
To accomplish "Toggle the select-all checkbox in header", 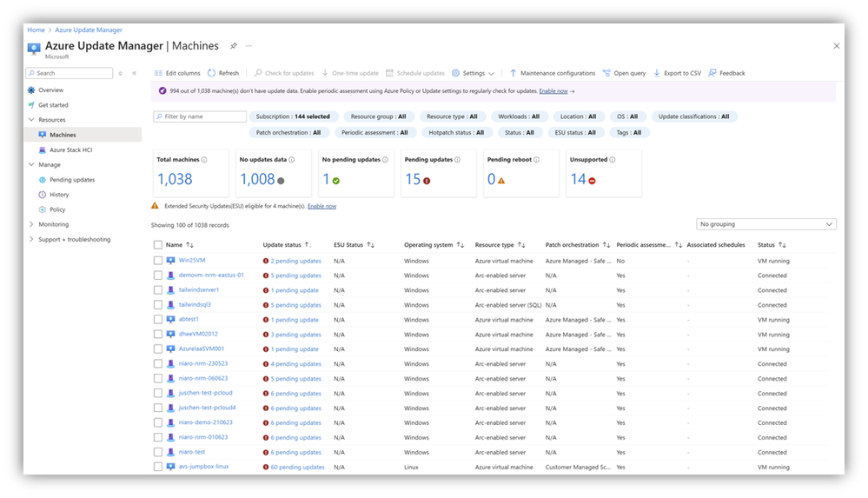I will pos(158,245).
